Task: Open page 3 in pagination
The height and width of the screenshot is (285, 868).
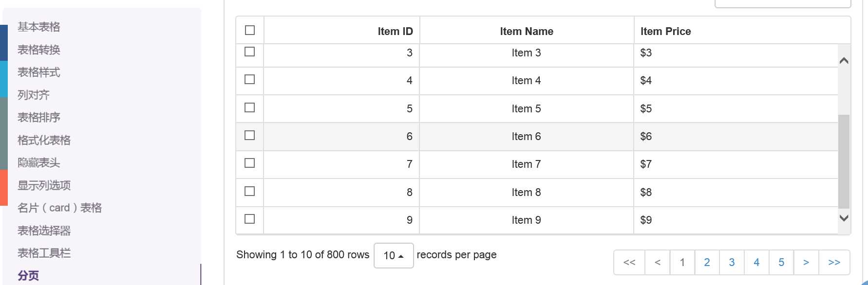Action: (x=732, y=263)
